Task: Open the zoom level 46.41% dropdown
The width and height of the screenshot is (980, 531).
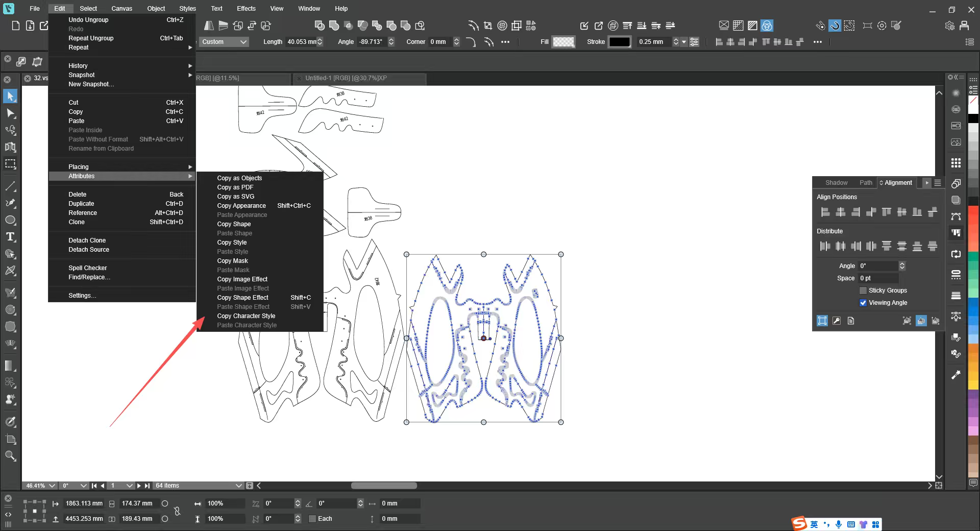Action: click(x=52, y=486)
